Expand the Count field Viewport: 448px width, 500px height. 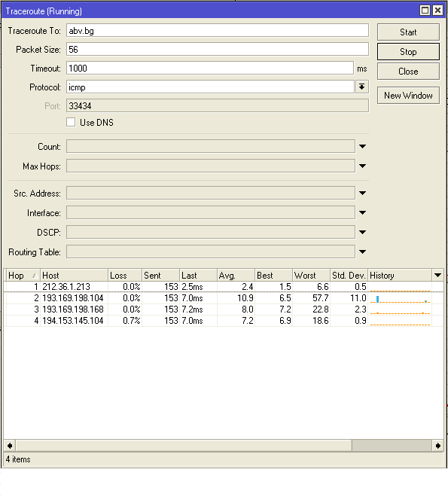click(363, 146)
